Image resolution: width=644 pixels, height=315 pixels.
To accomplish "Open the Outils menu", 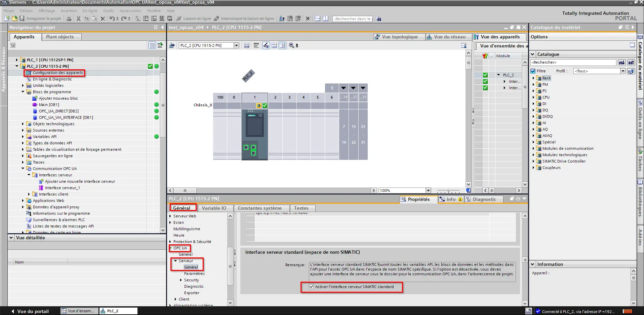I will [108, 11].
